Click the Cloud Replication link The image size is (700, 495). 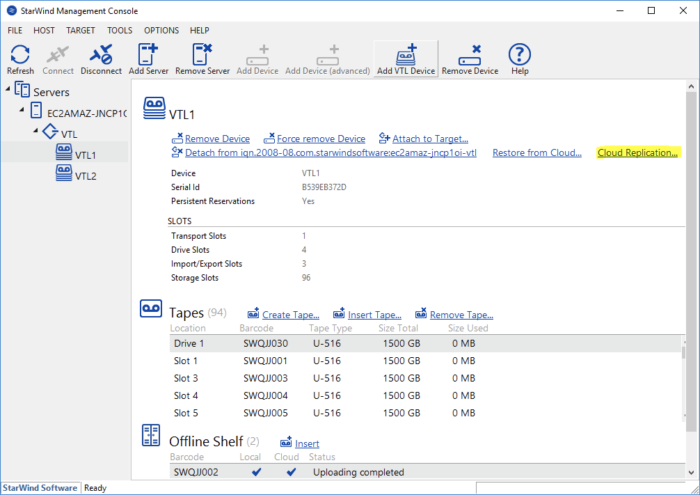pos(637,153)
